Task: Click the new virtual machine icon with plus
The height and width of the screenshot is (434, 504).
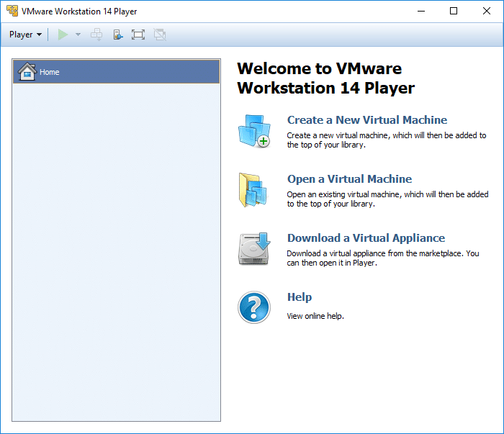Action: pos(254,131)
